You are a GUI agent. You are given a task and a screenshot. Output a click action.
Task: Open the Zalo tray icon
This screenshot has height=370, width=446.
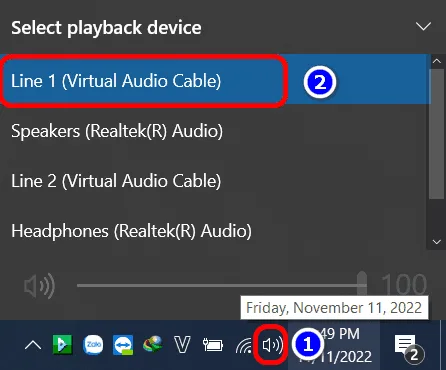tap(93, 345)
